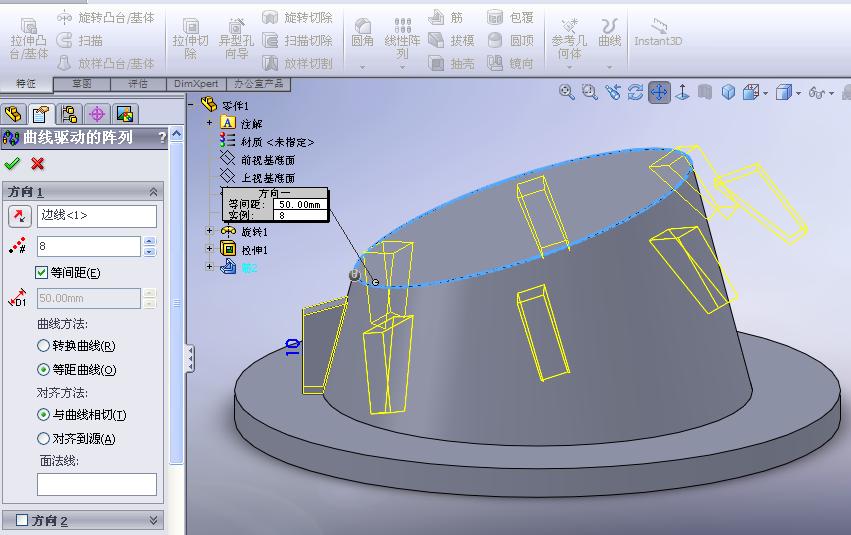Open the ConfigurationManager tab icon

click(69, 114)
